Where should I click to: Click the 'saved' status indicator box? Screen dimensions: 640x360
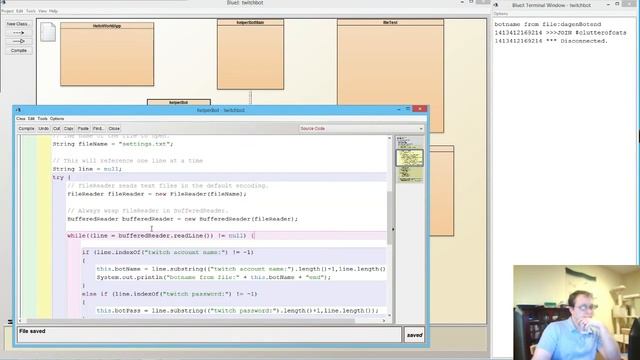click(x=414, y=335)
